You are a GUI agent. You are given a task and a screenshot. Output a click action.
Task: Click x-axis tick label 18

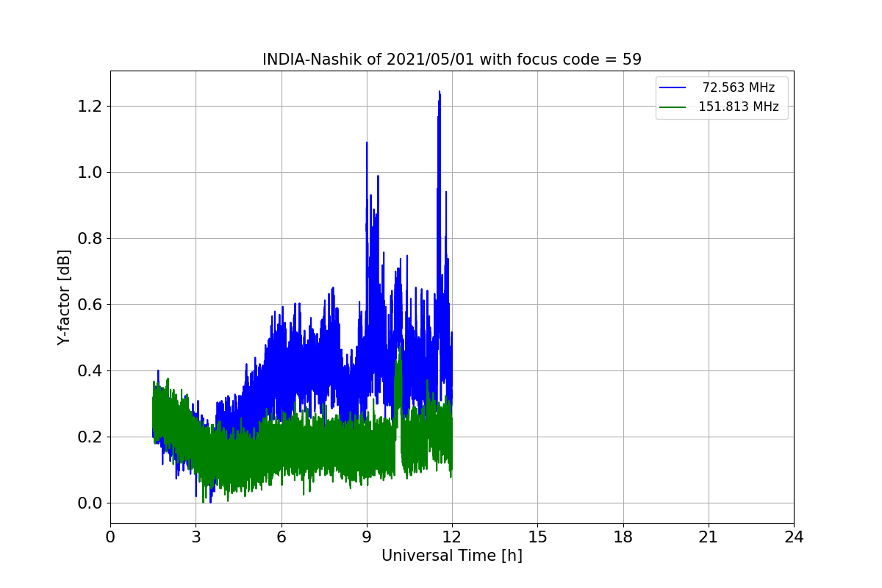(623, 537)
